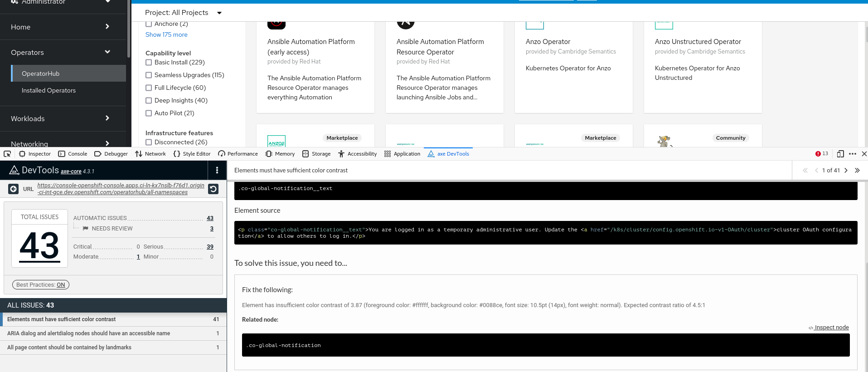This screenshot has width=868, height=372.
Task: Click the Anzo logo on the Marketplace card
Action: (276, 141)
